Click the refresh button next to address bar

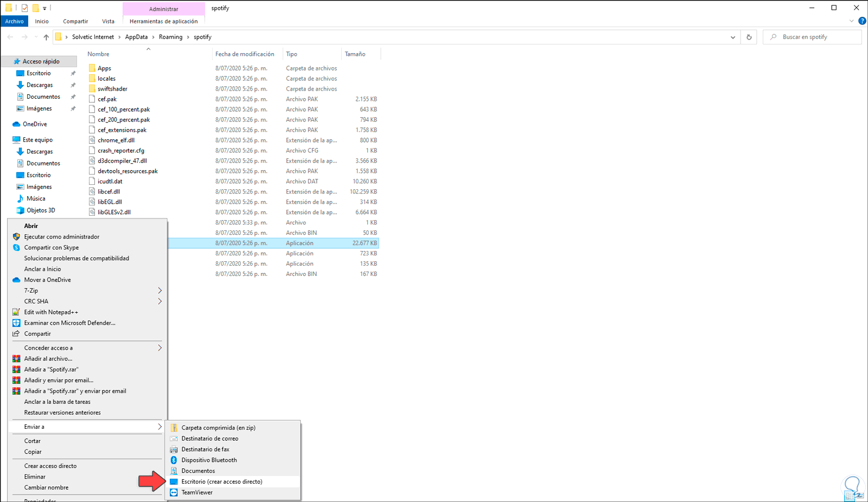(749, 37)
